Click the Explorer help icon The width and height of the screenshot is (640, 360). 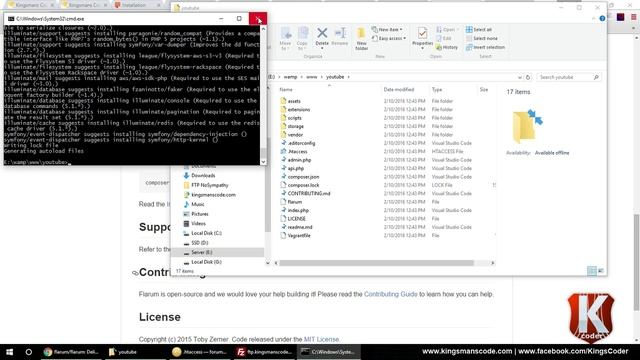click(x=602, y=18)
